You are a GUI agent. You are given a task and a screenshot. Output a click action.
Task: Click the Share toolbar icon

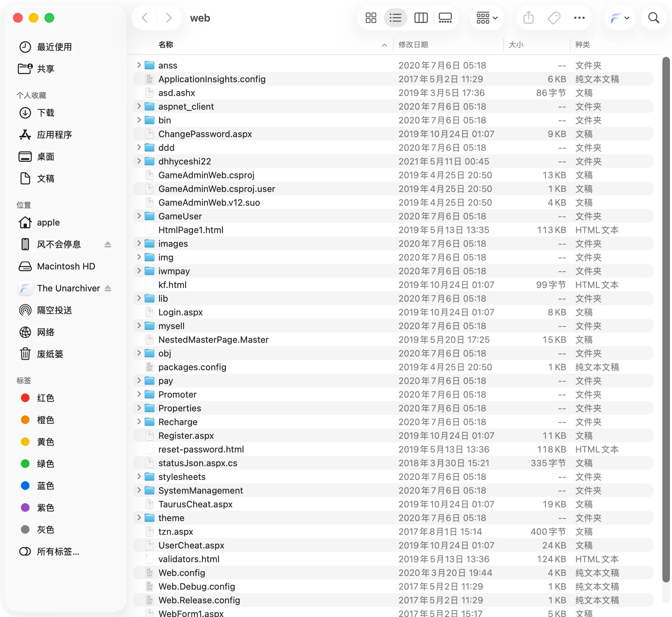click(x=528, y=18)
